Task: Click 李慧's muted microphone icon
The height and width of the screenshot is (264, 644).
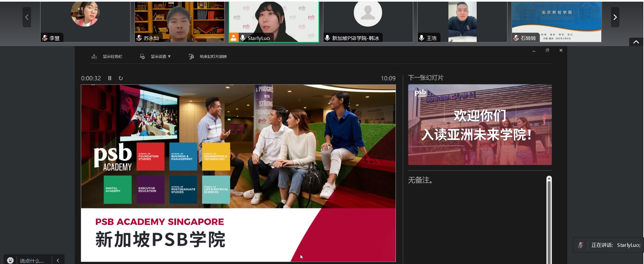Action: pyautogui.click(x=45, y=38)
